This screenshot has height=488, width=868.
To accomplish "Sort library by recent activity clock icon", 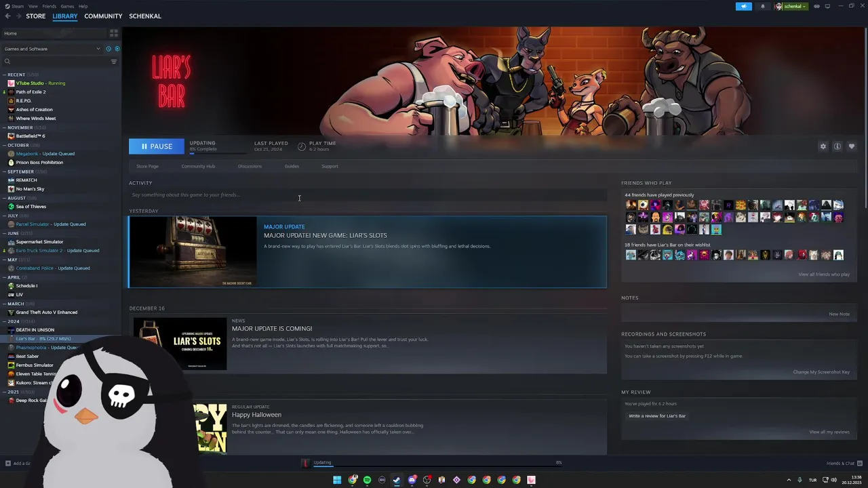I will point(108,49).
